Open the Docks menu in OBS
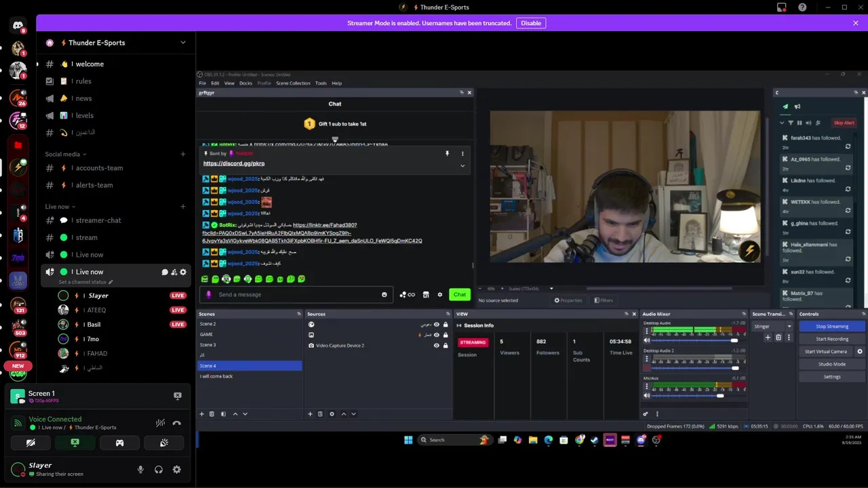 (x=245, y=83)
